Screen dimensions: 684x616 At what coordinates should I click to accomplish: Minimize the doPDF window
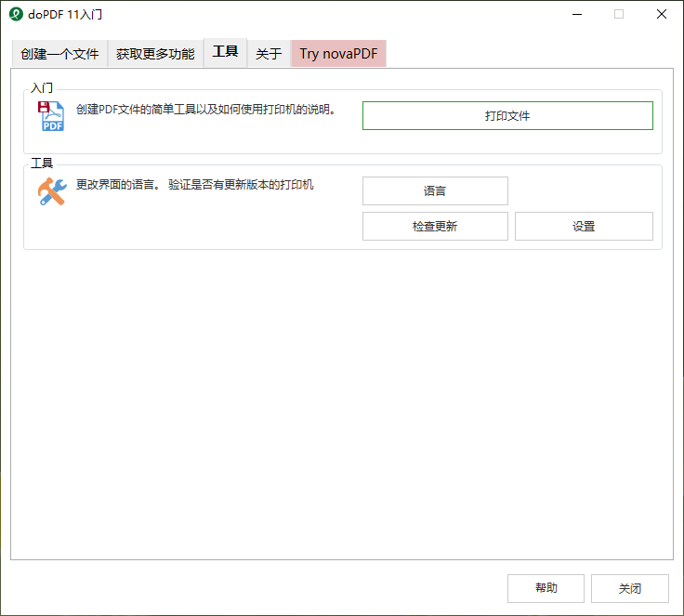pyautogui.click(x=577, y=14)
